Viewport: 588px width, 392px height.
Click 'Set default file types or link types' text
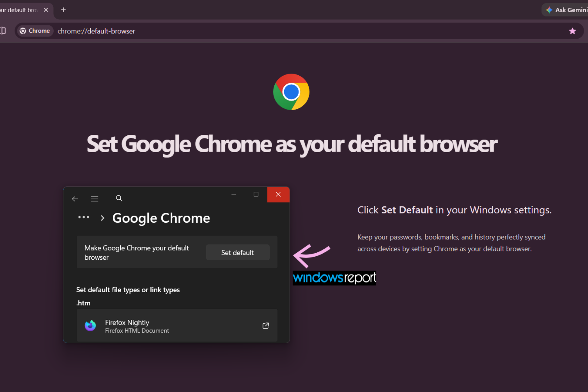(128, 290)
